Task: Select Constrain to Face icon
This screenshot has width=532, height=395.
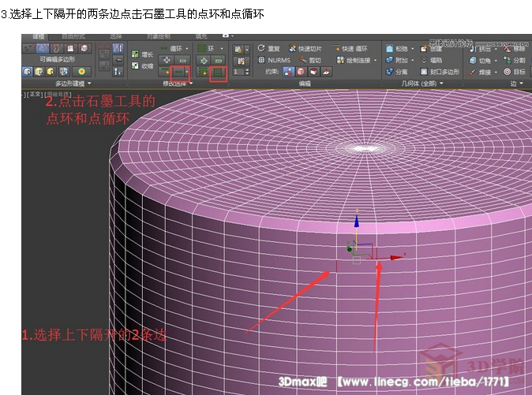Action: (x=313, y=72)
